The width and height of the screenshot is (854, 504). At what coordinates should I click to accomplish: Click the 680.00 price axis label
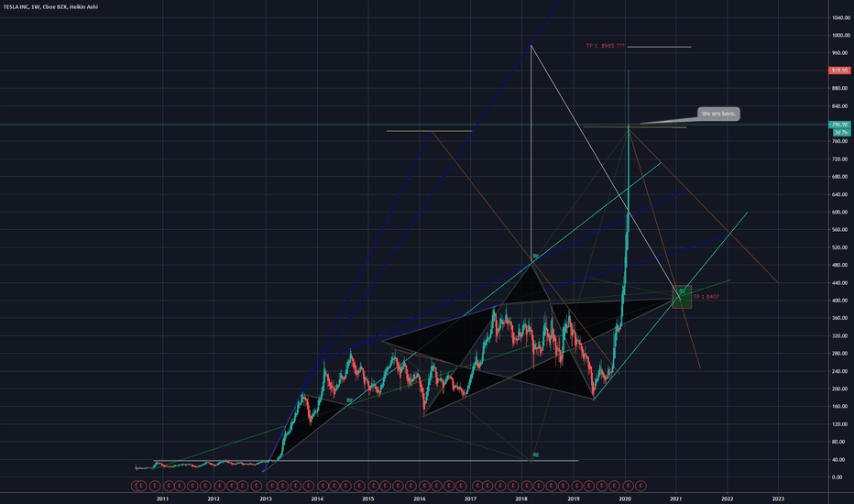coord(840,177)
